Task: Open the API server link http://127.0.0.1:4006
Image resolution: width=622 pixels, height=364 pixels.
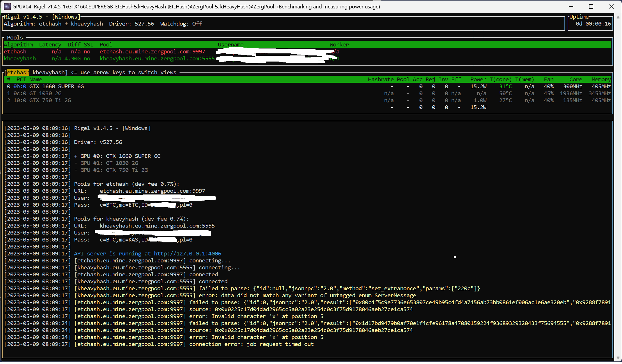Action: (187, 253)
